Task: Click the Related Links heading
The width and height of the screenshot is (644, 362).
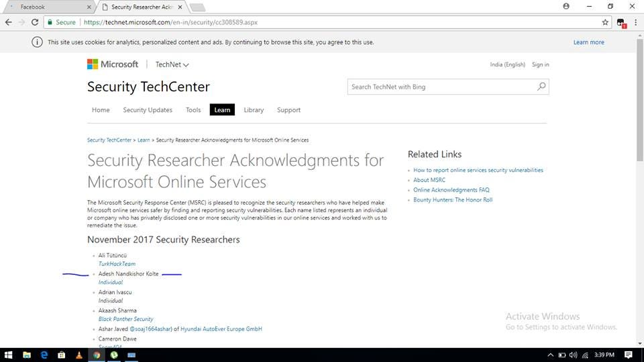Action: click(x=435, y=154)
